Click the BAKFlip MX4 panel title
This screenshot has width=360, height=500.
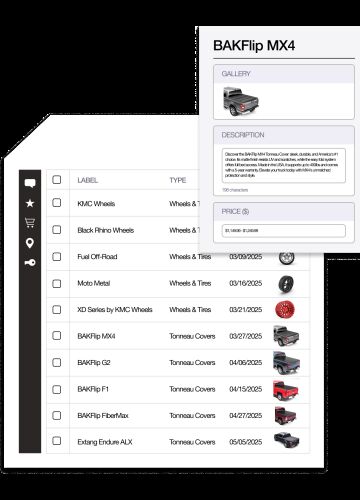pyautogui.click(x=254, y=46)
